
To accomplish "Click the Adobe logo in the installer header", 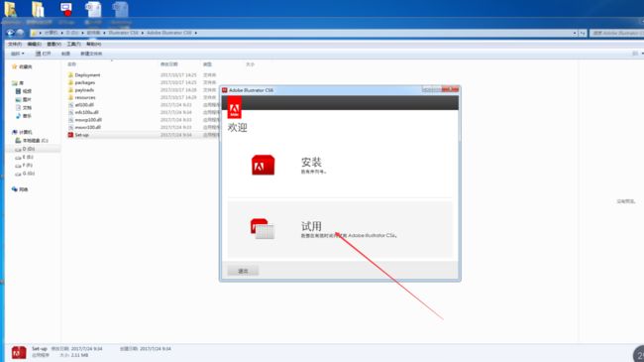I will [235, 108].
